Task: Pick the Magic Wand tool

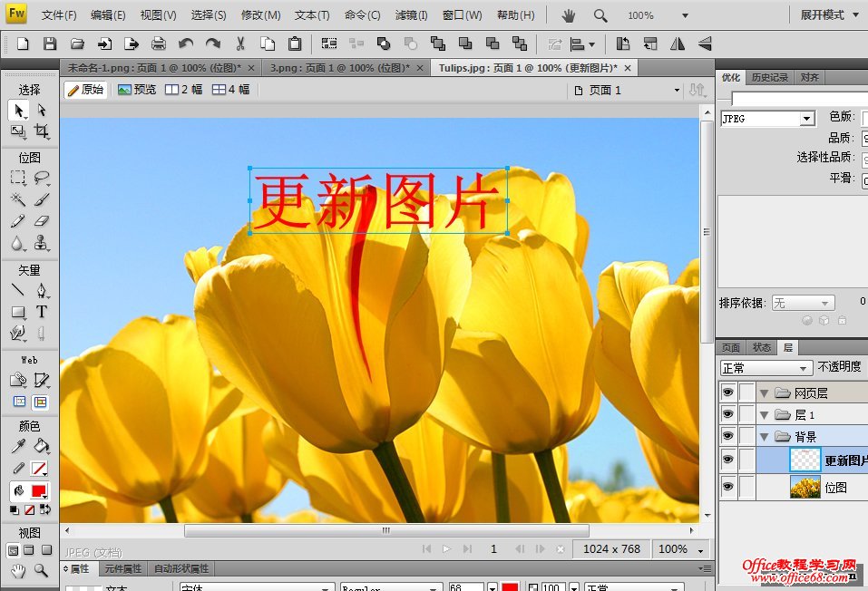Action: tap(18, 199)
